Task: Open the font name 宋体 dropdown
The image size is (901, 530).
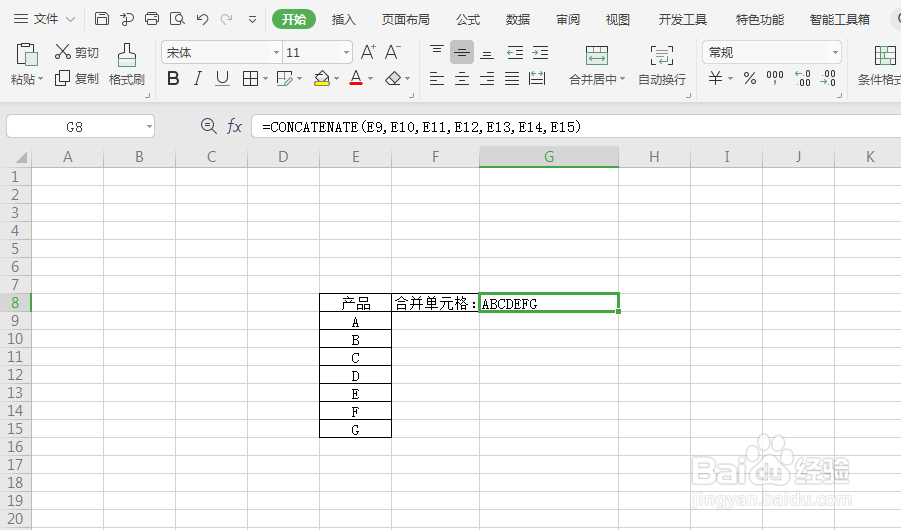Action: pyautogui.click(x=276, y=52)
